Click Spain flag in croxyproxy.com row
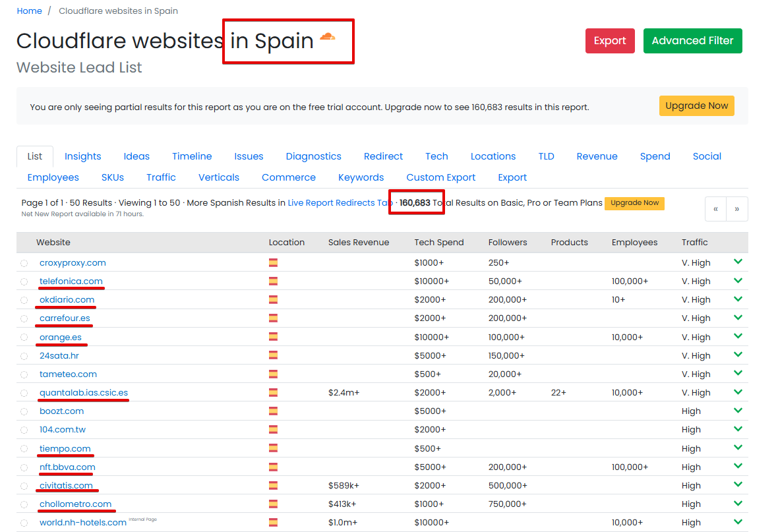This screenshot has width=778, height=532. tap(274, 262)
